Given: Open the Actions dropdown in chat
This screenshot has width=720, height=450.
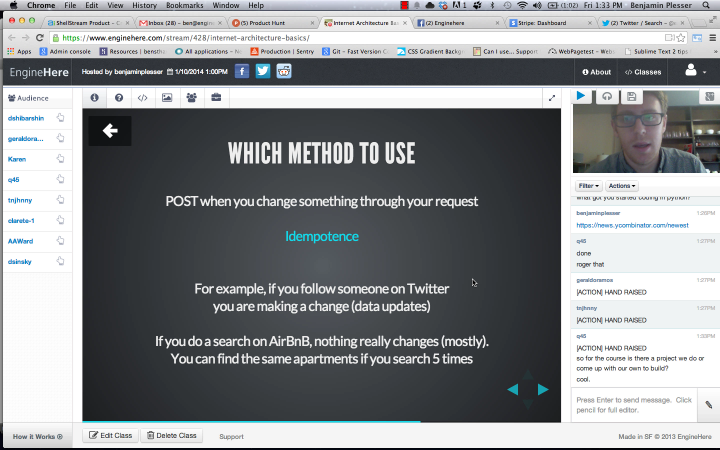Looking at the screenshot, I should click(x=621, y=186).
